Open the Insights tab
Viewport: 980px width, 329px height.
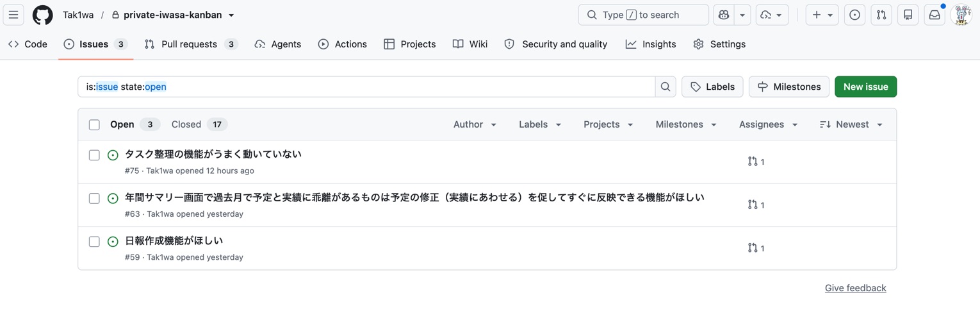tap(651, 44)
